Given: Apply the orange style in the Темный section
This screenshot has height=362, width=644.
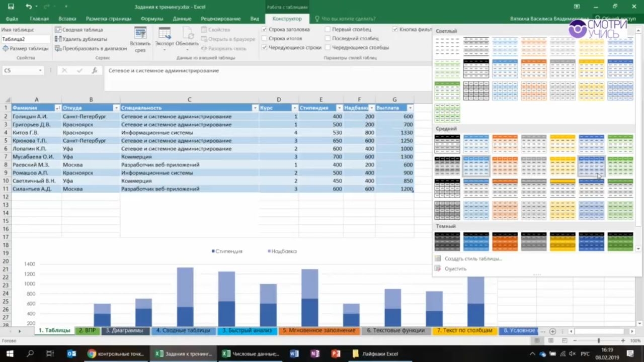Looking at the screenshot, I should [x=505, y=241].
